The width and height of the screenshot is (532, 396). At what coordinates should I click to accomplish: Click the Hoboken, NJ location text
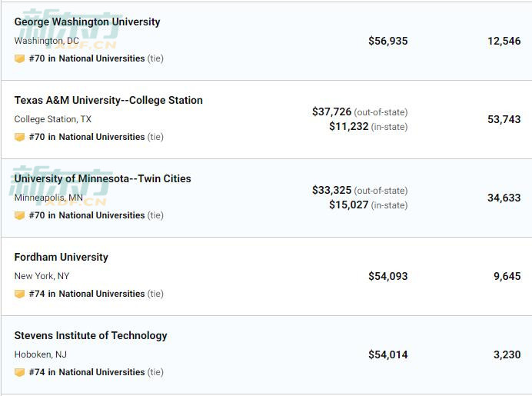[x=41, y=354]
